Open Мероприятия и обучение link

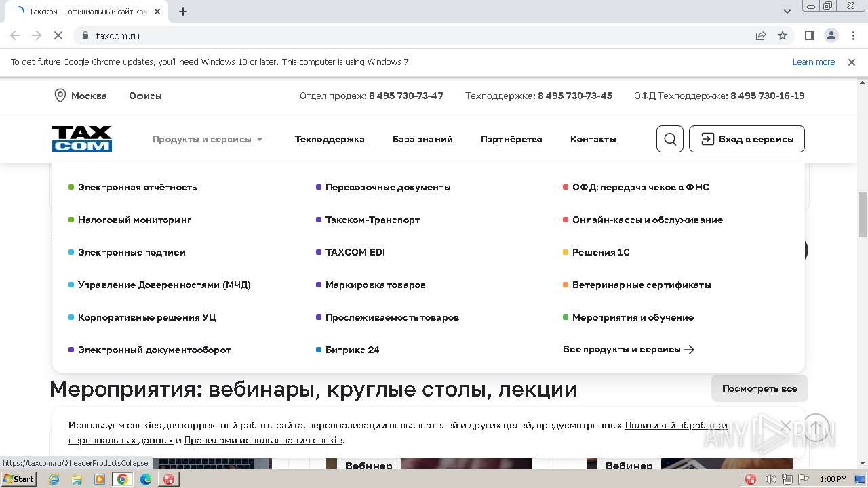tap(633, 317)
